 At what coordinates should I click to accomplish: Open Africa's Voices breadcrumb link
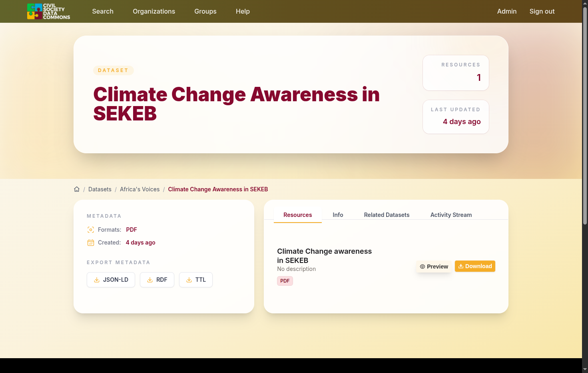pyautogui.click(x=140, y=189)
